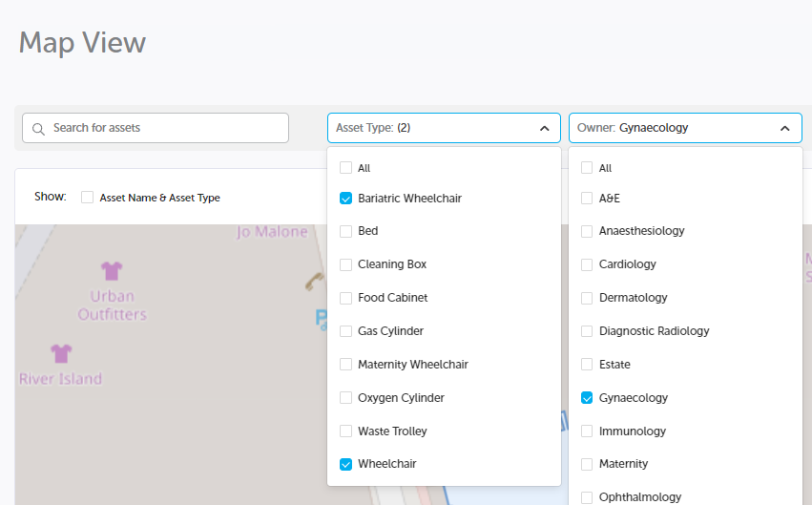Click the search magnifier icon
Viewport: 812px width, 505px height.
point(39,129)
